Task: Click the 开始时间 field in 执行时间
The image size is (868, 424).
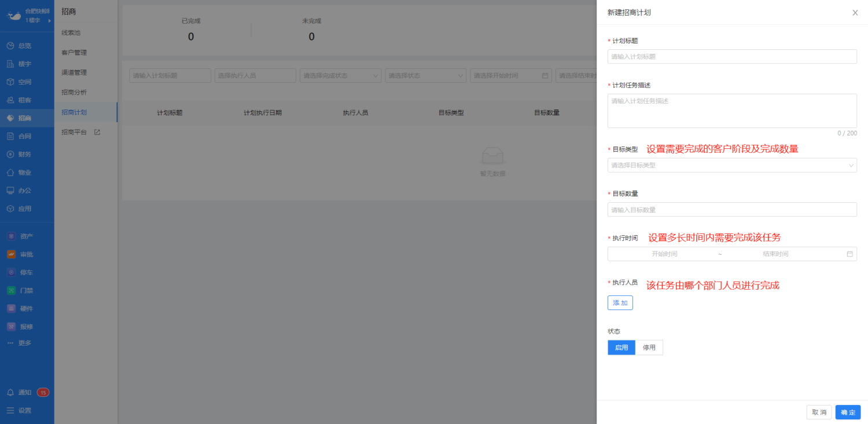Action: 664,254
